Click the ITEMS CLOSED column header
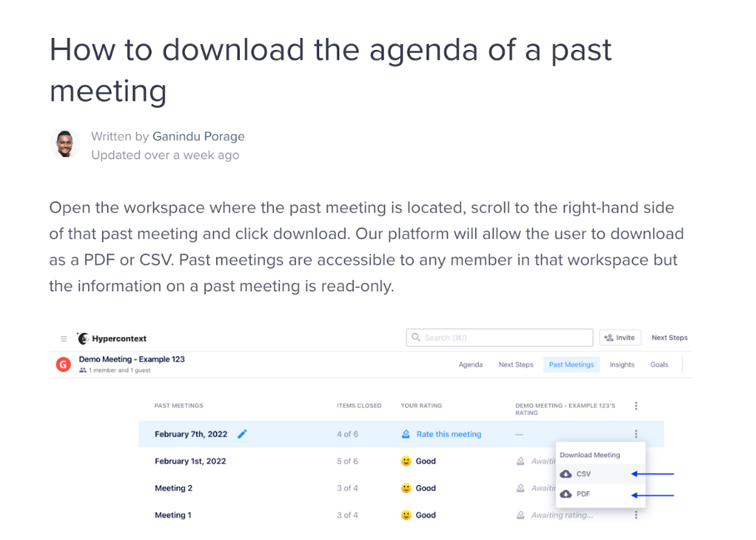 (x=359, y=405)
